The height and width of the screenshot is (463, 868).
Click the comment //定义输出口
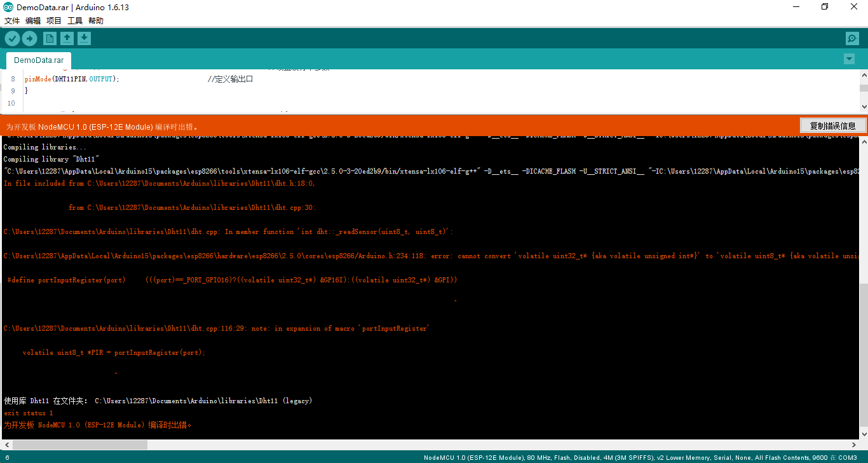[231, 79]
